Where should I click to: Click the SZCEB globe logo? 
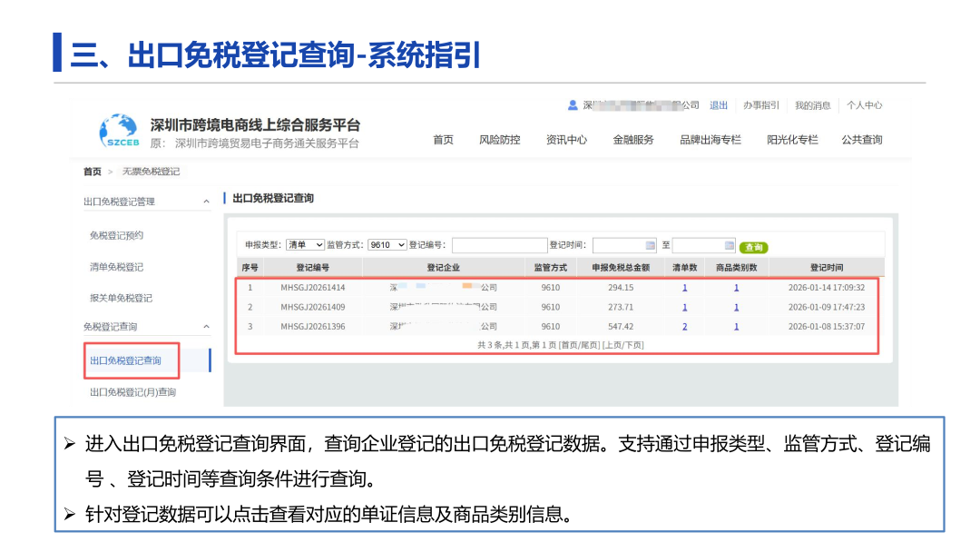pos(118,132)
